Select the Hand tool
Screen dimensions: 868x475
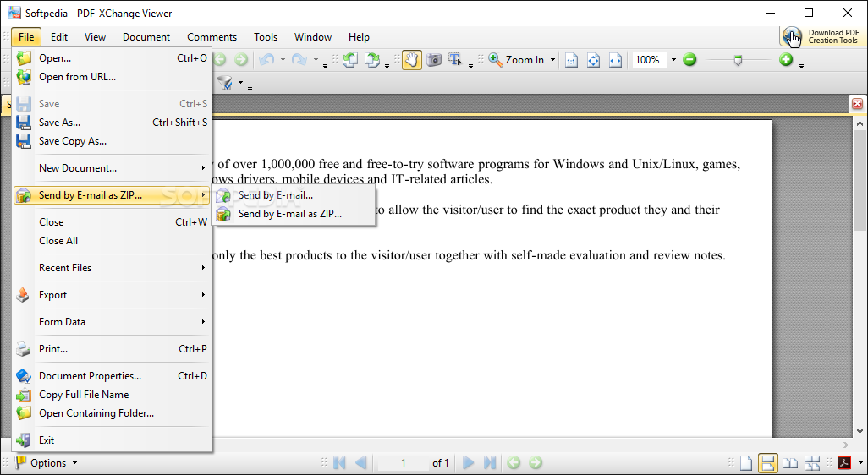(411, 60)
